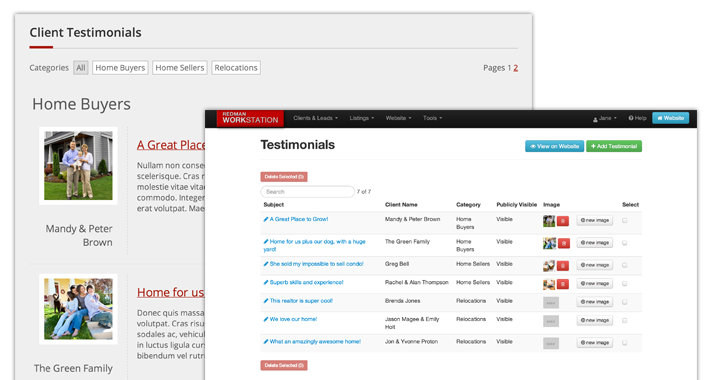Click placeholder image for Brenda Jones
The image size is (712, 380).
pos(551,302)
